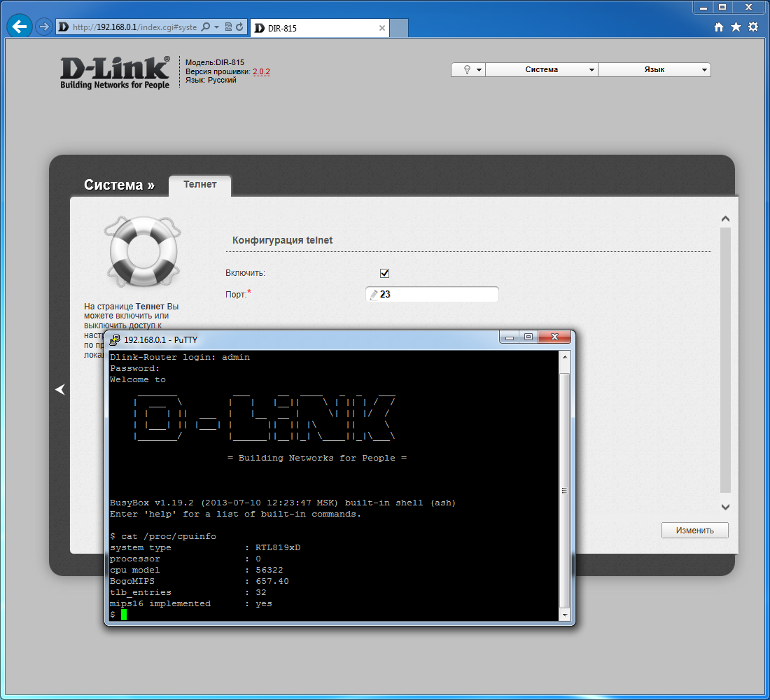Viewport: 770px width, 700px height.
Task: Click the scroll up chevron in the settings panel
Action: point(725,219)
